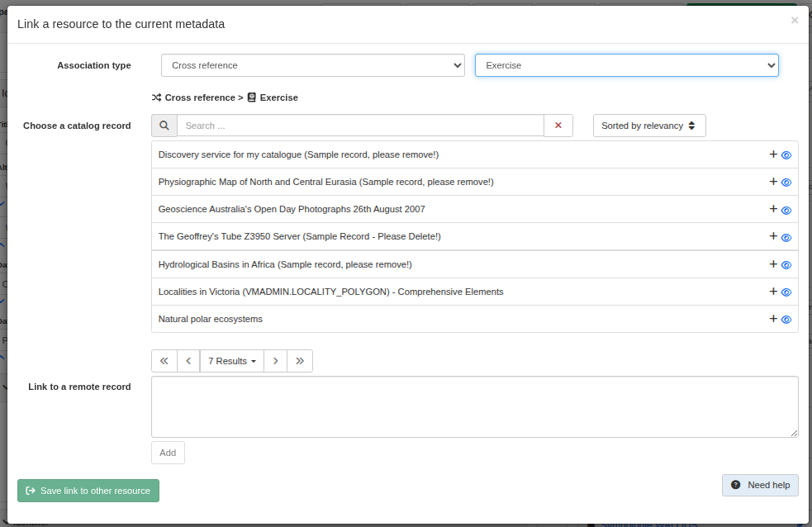The width and height of the screenshot is (812, 527).
Task: Open the 7 Results page size menu
Action: click(x=232, y=361)
